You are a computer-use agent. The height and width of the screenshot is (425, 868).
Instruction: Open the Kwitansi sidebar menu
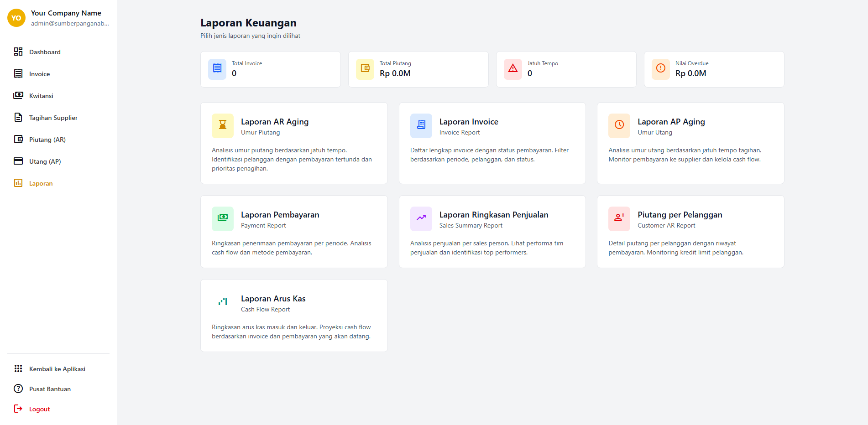click(41, 96)
